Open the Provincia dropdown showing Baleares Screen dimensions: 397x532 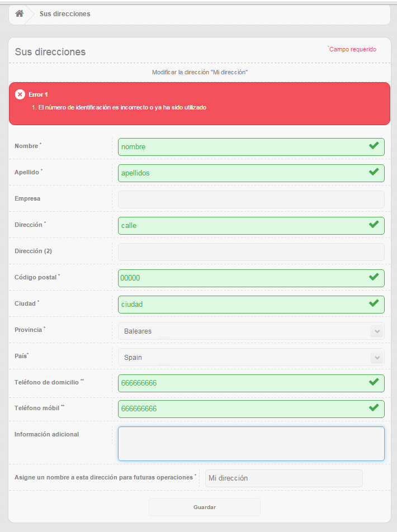click(251, 331)
